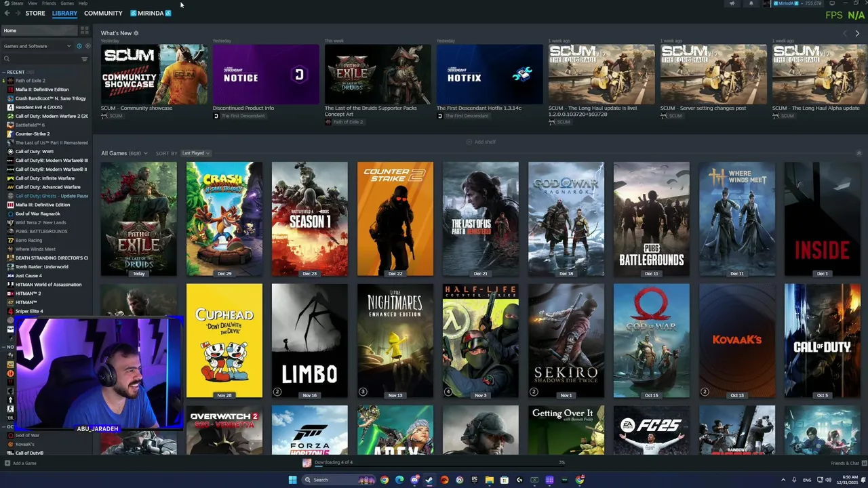Open the EA FC25 game cover

pyautogui.click(x=652, y=430)
